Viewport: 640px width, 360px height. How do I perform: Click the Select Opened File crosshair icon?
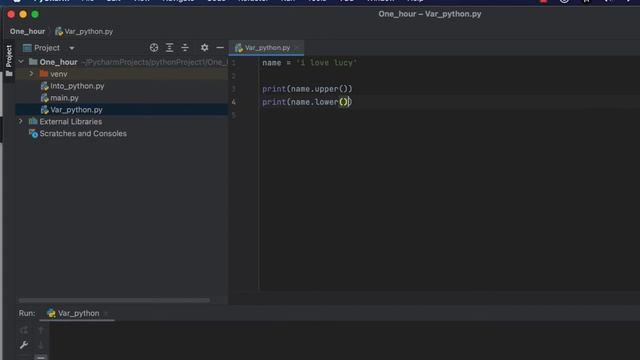[154, 48]
